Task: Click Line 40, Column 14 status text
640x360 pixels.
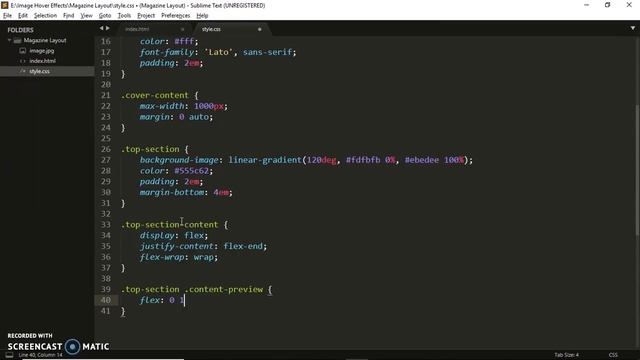Action: click(x=40, y=355)
